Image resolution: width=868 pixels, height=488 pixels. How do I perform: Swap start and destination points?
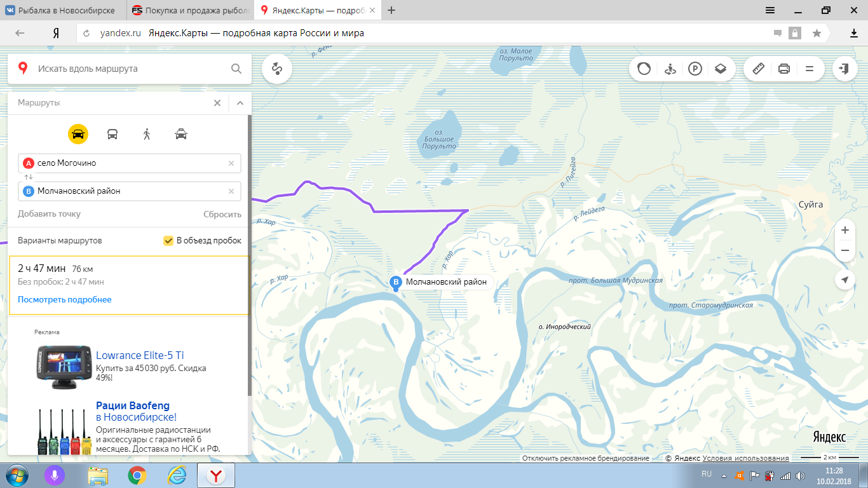tap(28, 177)
